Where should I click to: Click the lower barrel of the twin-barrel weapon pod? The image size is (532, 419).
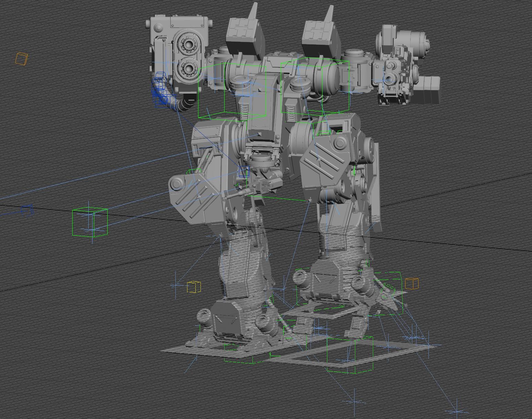[188, 68]
